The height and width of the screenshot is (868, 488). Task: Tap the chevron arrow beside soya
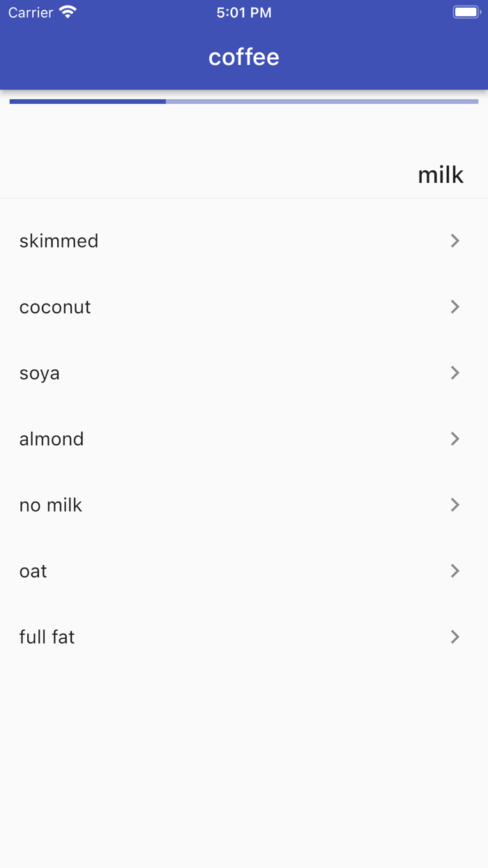coord(455,373)
